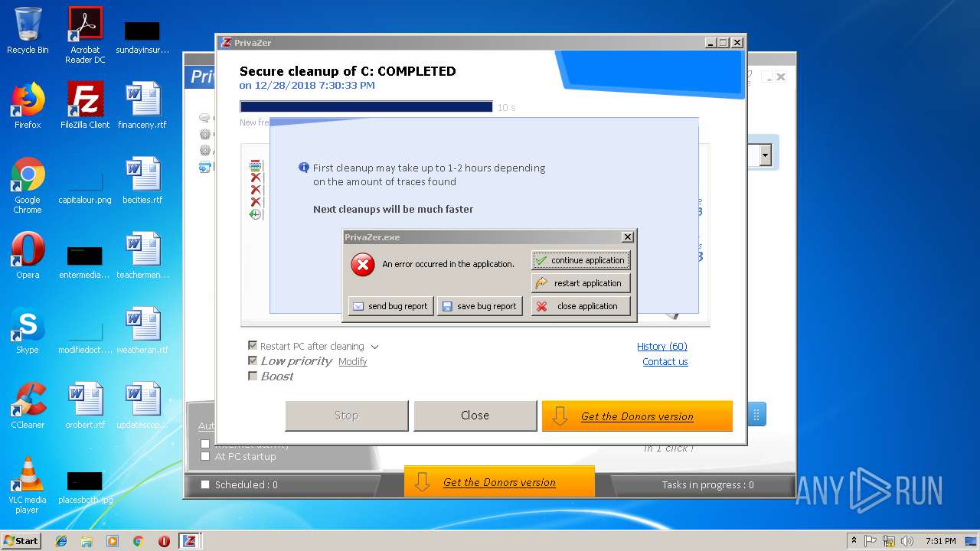Toggle Scheduled checkbox in main PrivaZer window
Image resolution: width=980 pixels, height=551 pixels.
pyautogui.click(x=204, y=484)
